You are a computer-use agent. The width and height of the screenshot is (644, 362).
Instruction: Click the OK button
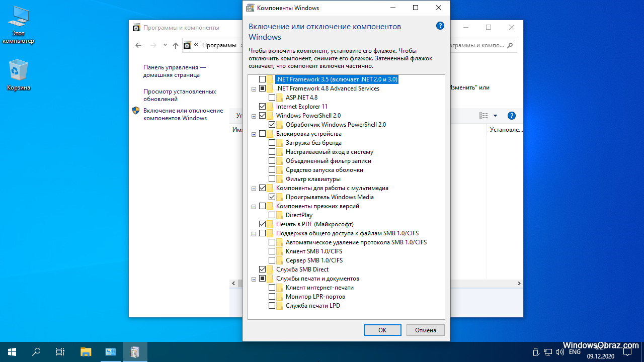(x=382, y=330)
